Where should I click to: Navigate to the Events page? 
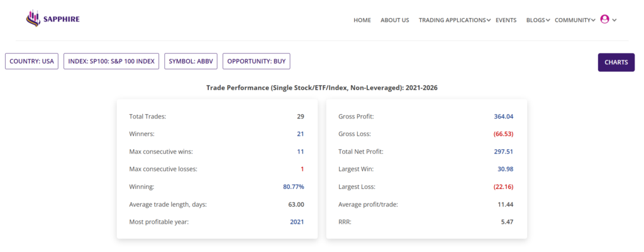[506, 20]
